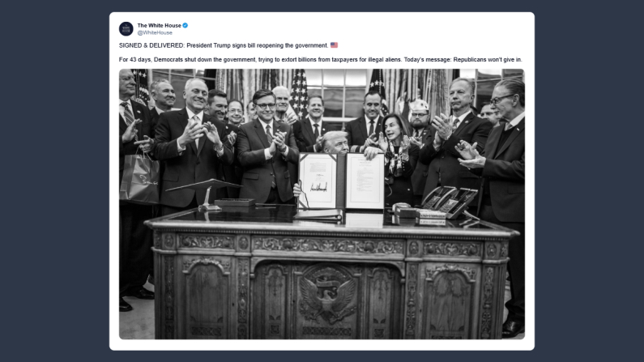Open the @WhiteHouse handle link
This screenshot has width=644, height=362.
coord(155,33)
